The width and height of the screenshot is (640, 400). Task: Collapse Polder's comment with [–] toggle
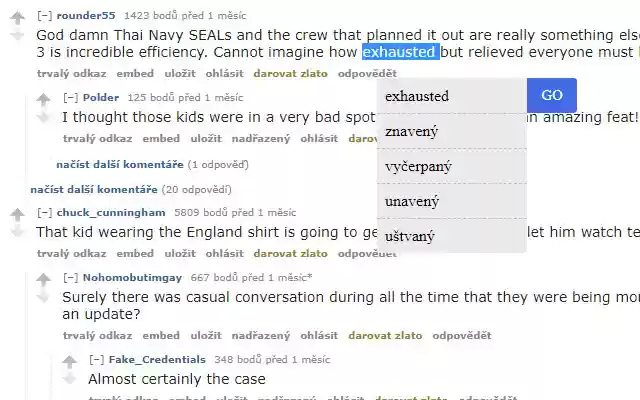[70, 98]
